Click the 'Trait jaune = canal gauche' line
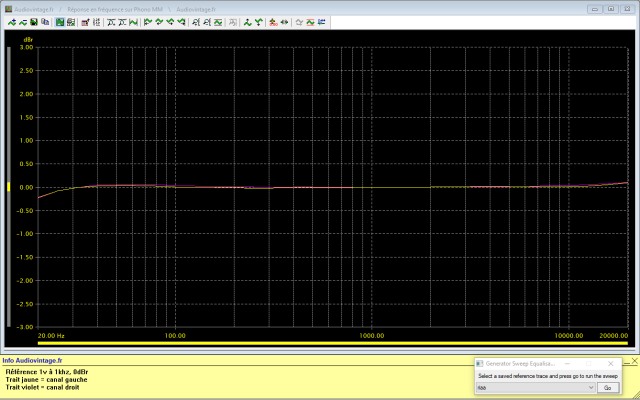Viewport: 640px width, 400px height. pos(46,380)
